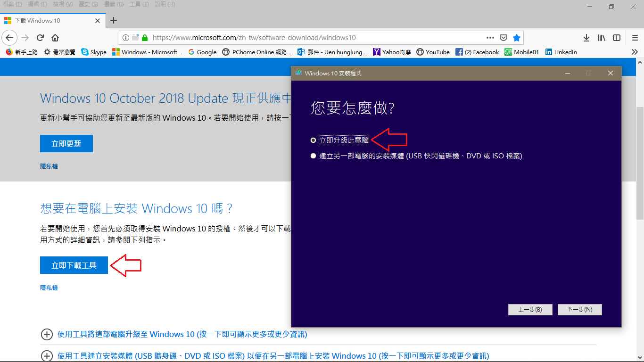Click the forward navigation arrow
644x362 pixels.
(x=25, y=38)
